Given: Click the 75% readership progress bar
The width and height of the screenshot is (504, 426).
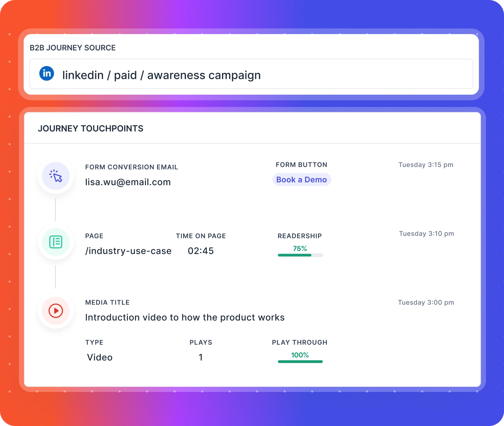Looking at the screenshot, I should click(x=300, y=255).
